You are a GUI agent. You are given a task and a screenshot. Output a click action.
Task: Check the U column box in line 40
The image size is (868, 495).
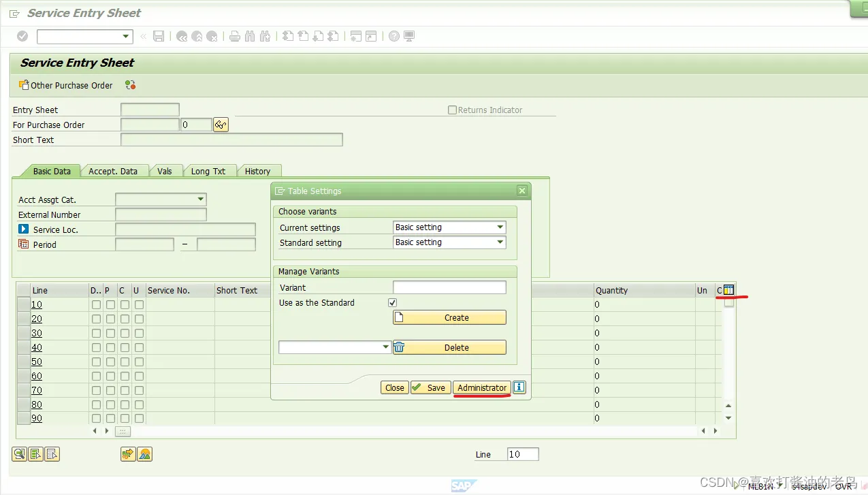coord(139,347)
